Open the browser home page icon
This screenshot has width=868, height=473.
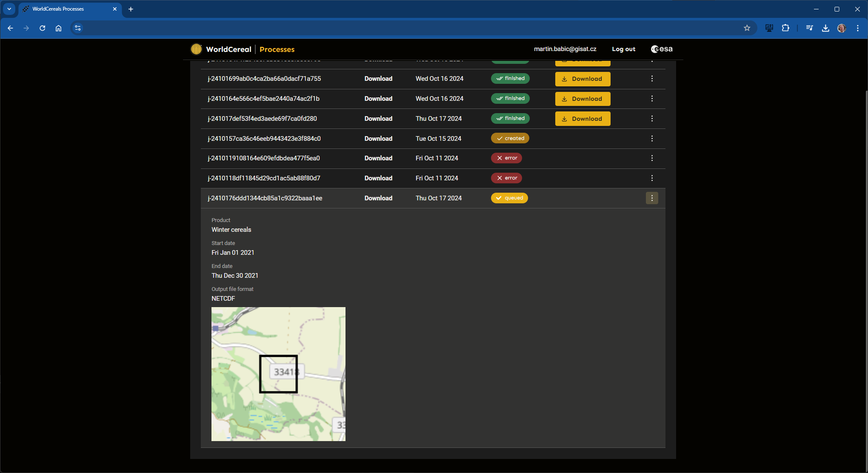(x=58, y=28)
